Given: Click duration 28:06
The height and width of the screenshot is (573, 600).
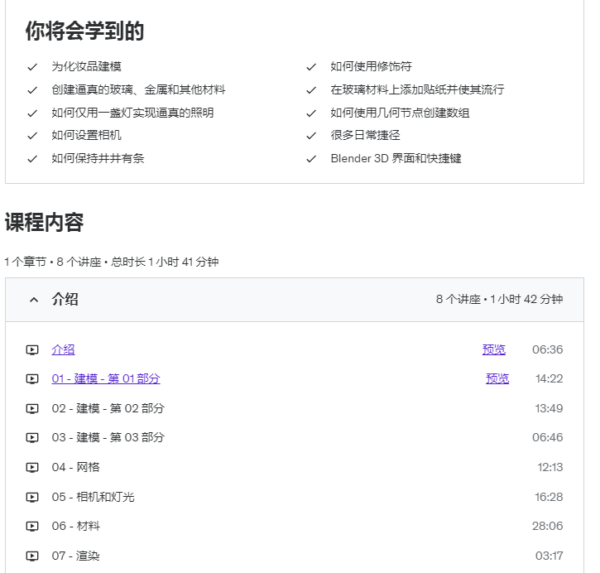Looking at the screenshot, I should (547, 526).
